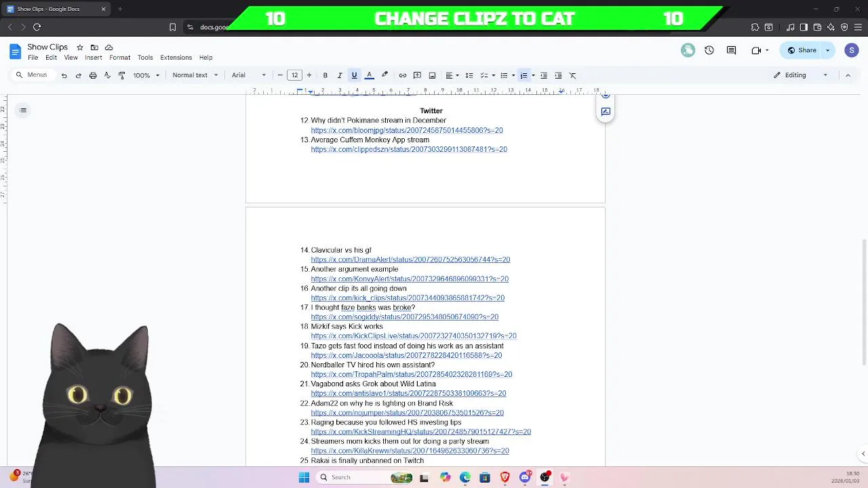Image resolution: width=868 pixels, height=488 pixels.
Task: Insert an image using the toolbar icon
Action: tap(432, 75)
